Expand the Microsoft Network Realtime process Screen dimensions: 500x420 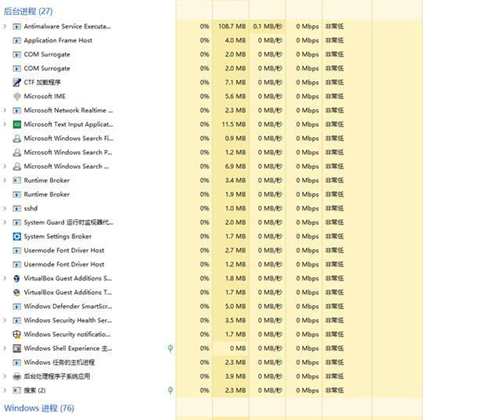(5, 110)
